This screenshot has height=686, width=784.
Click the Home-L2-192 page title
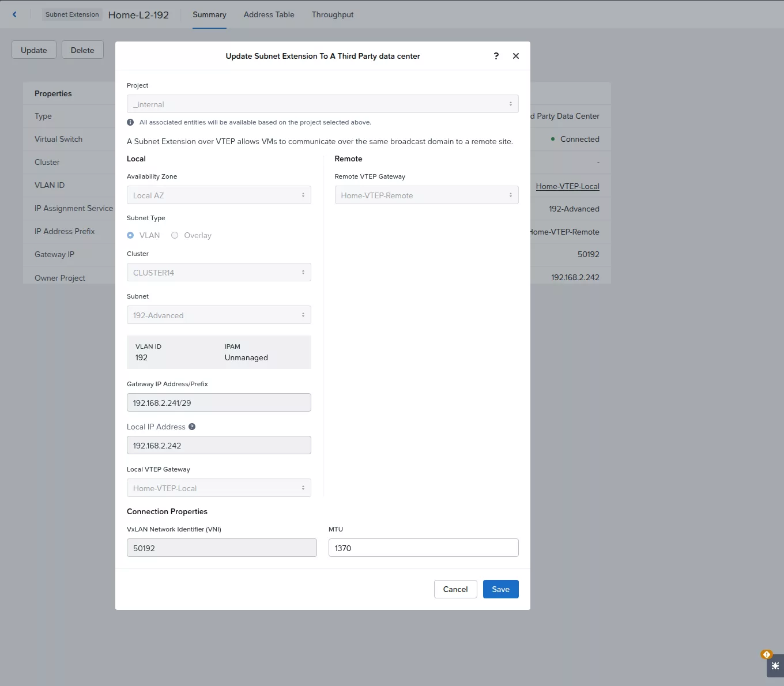click(x=138, y=15)
